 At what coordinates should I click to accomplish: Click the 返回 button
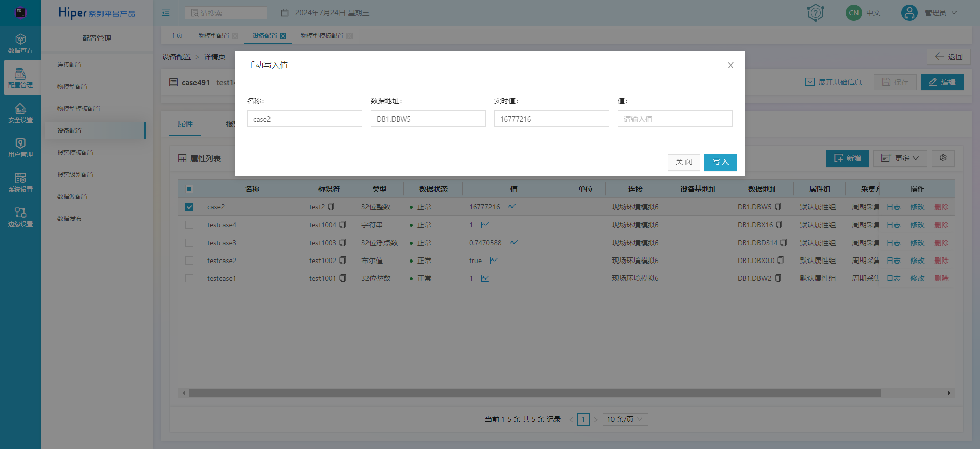pyautogui.click(x=949, y=57)
